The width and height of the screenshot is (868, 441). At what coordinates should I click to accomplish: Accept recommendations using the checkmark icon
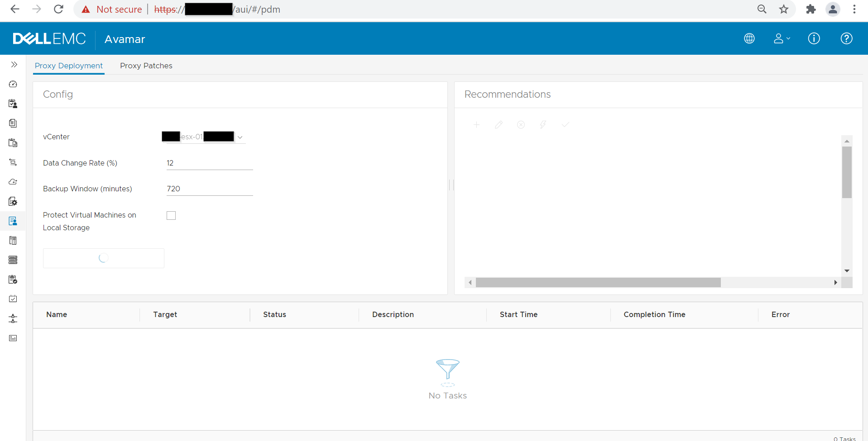pyautogui.click(x=565, y=124)
